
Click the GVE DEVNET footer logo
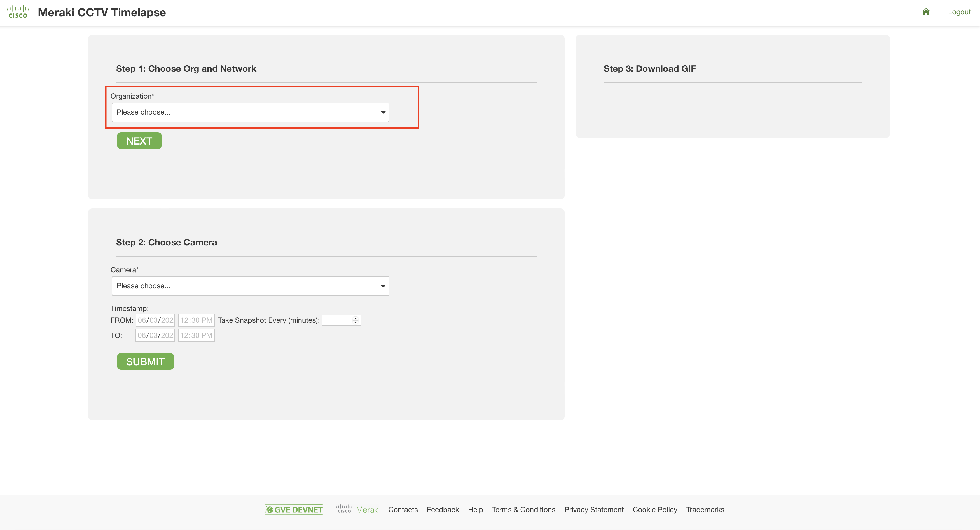click(x=294, y=510)
